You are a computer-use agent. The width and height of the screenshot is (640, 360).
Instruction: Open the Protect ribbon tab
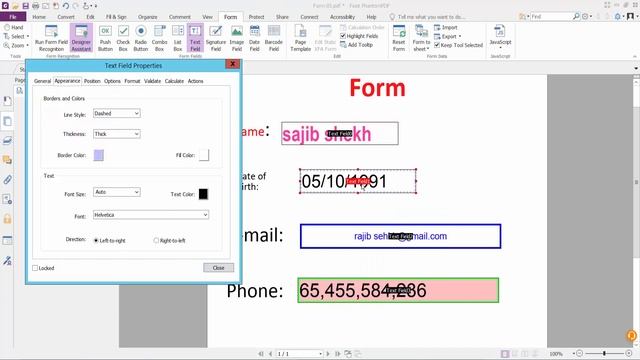pos(256,17)
